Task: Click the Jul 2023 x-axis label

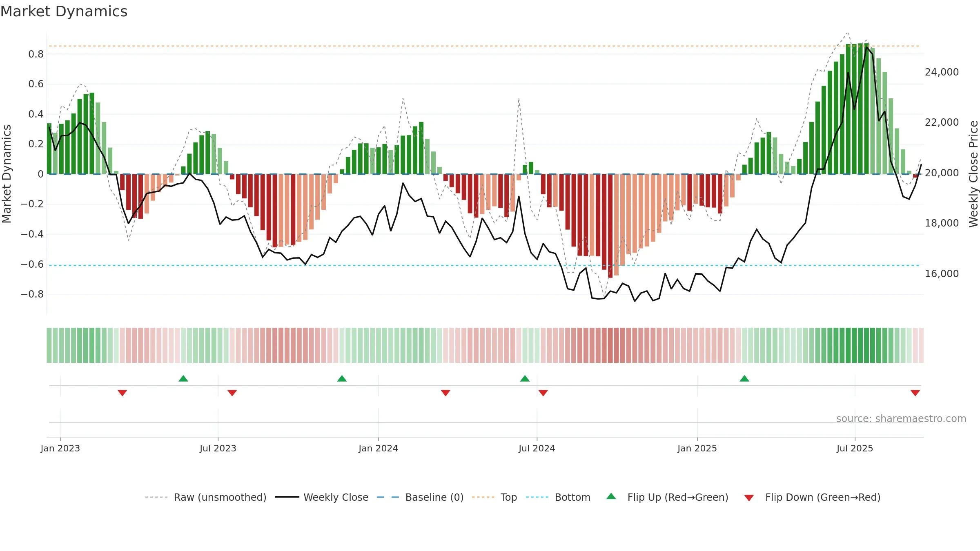Action: click(x=218, y=448)
